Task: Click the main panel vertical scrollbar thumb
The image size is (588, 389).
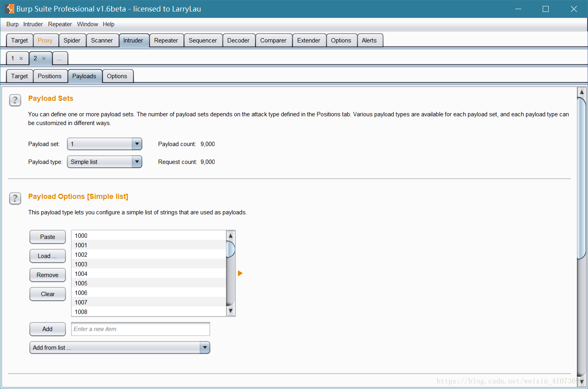Action: point(582,179)
